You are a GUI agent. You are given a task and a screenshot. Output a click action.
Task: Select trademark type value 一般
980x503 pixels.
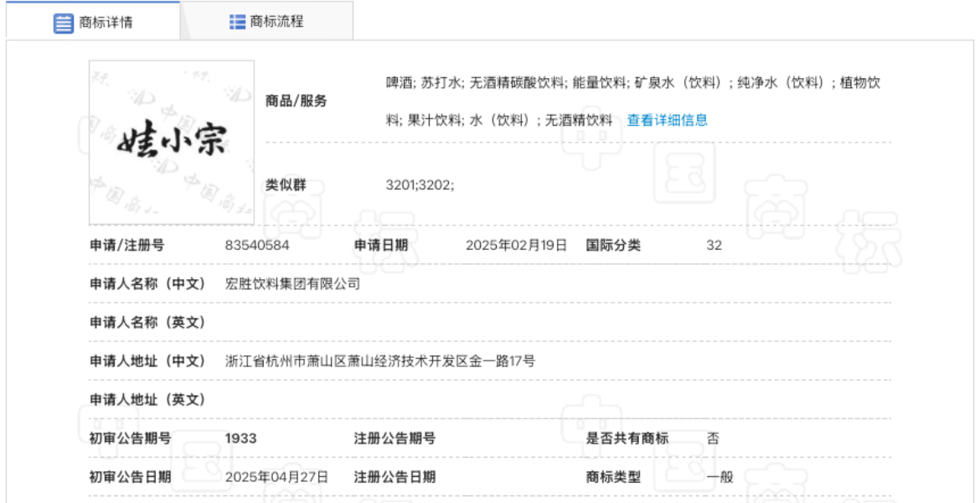(x=720, y=477)
